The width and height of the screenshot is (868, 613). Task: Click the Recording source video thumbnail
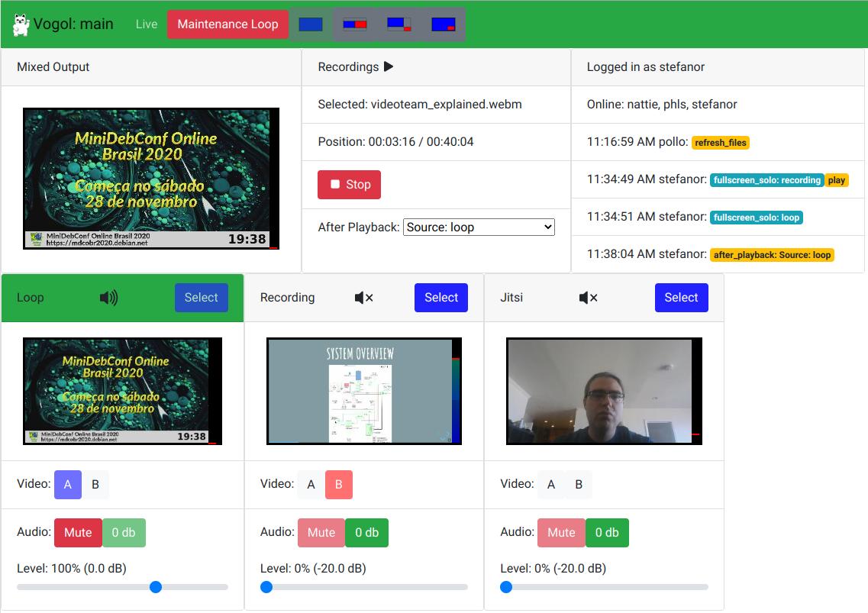pyautogui.click(x=364, y=391)
